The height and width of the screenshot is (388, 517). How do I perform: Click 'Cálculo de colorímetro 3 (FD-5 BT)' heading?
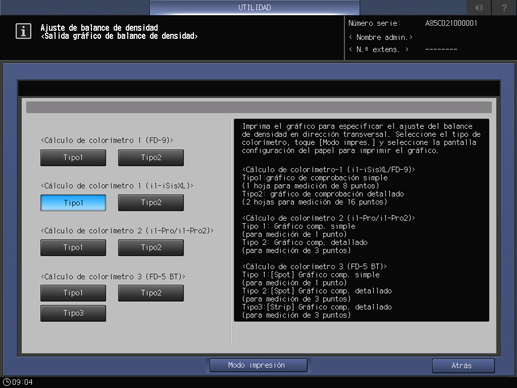113,276
